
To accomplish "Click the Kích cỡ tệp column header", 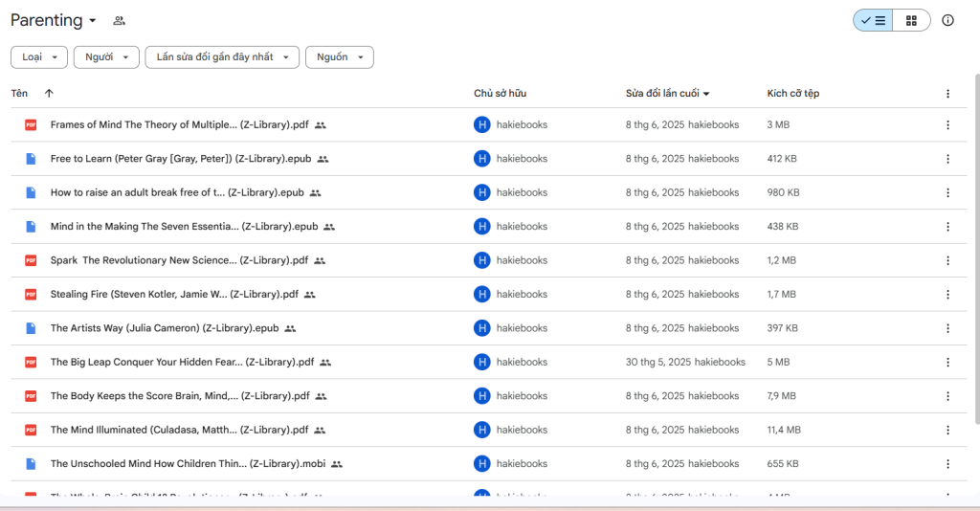I will (793, 93).
